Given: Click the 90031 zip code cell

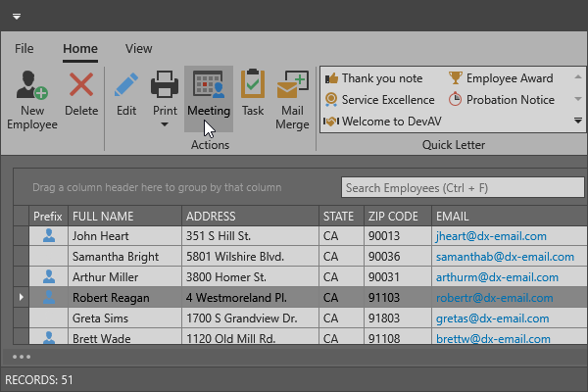Looking at the screenshot, I should pyautogui.click(x=398, y=277).
